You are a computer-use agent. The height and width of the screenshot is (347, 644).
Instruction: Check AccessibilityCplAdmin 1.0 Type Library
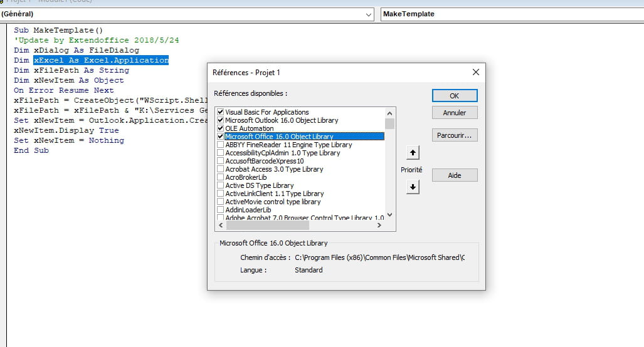click(x=221, y=153)
